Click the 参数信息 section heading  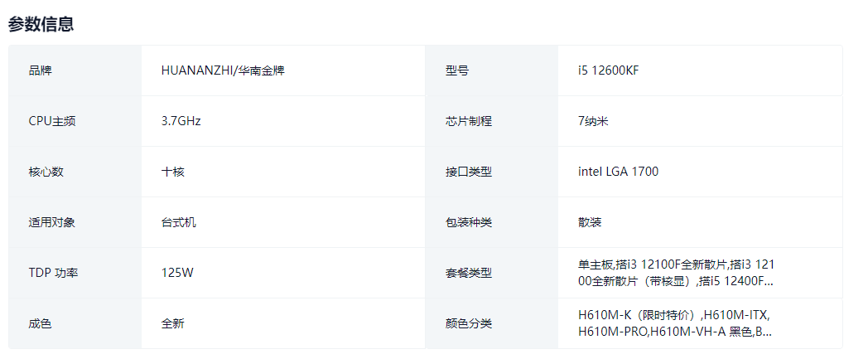[x=41, y=24]
